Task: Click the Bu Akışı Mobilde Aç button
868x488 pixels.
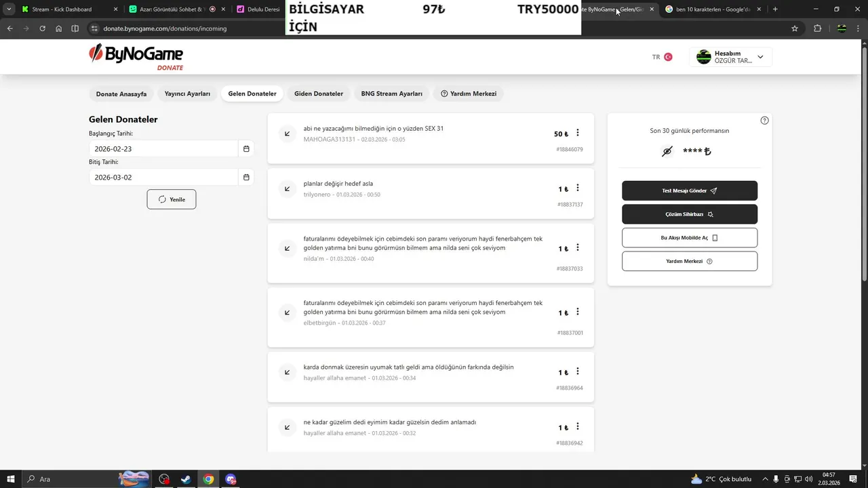Action: coord(690,238)
